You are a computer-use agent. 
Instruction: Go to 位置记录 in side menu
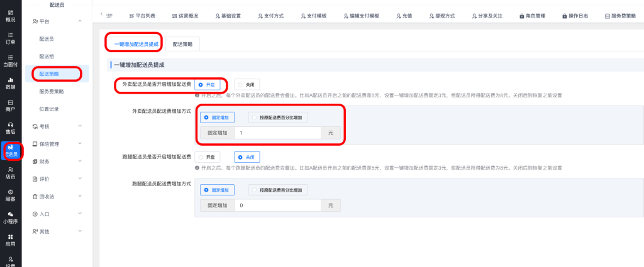click(49, 109)
